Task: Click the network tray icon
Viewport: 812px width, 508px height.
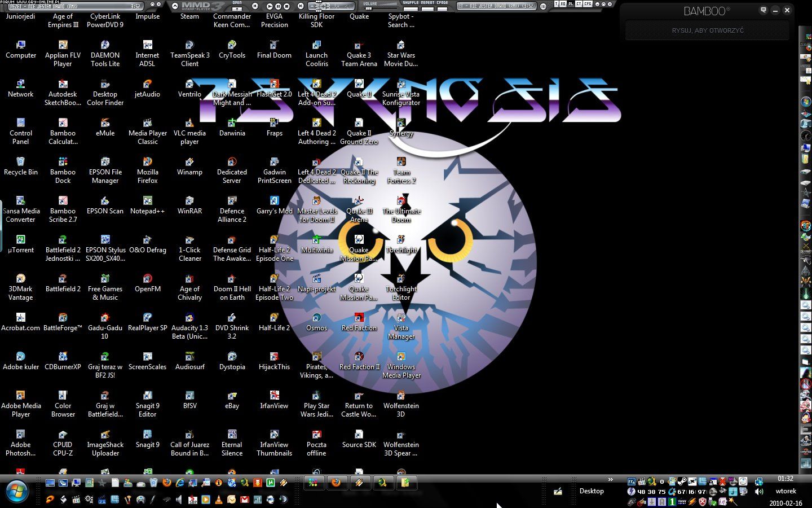Action: click(759, 481)
